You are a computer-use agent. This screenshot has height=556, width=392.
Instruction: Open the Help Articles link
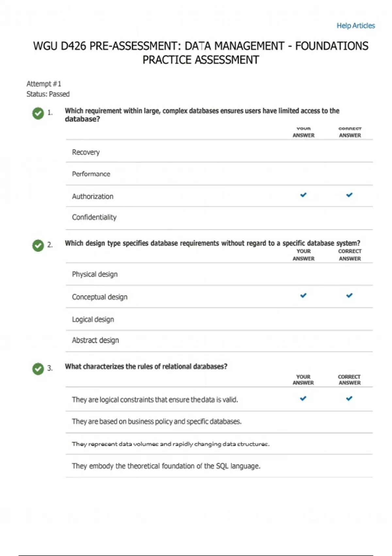coord(356,26)
